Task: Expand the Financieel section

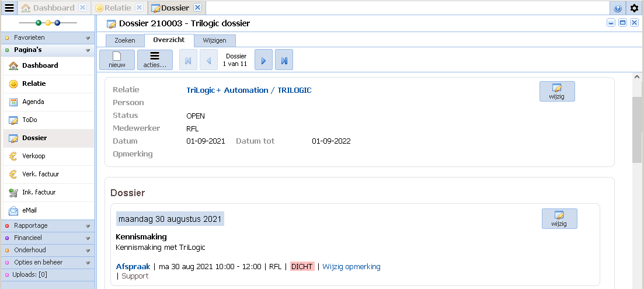Action: pyautogui.click(x=47, y=238)
